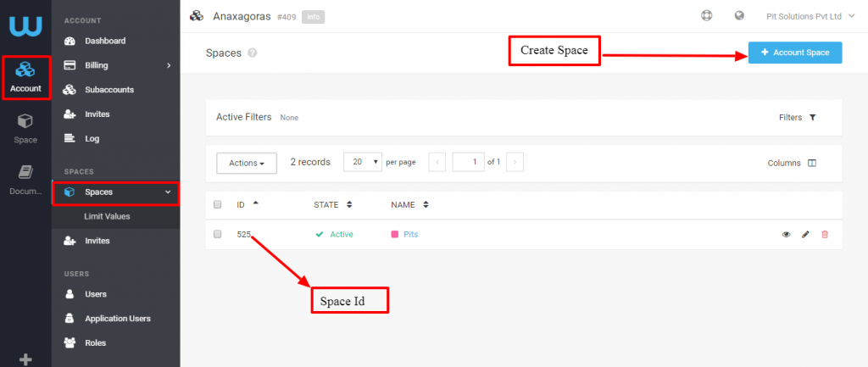Click the Billing card icon

pos(70,65)
